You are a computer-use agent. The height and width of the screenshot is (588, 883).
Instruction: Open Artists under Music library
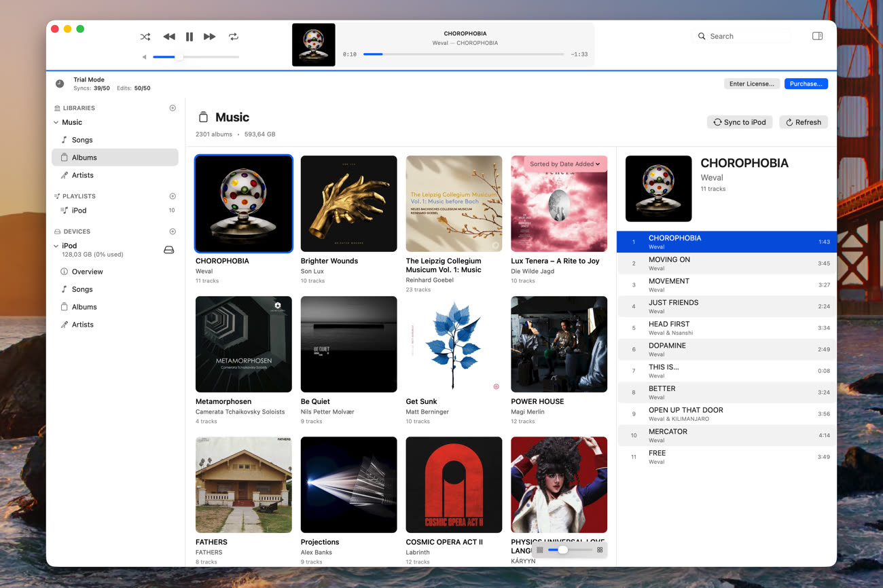tap(115, 175)
